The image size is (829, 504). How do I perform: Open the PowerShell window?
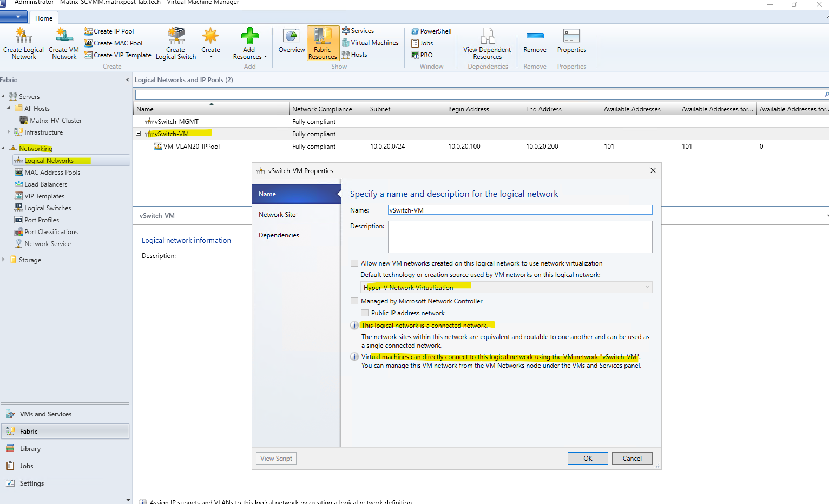pyautogui.click(x=431, y=31)
